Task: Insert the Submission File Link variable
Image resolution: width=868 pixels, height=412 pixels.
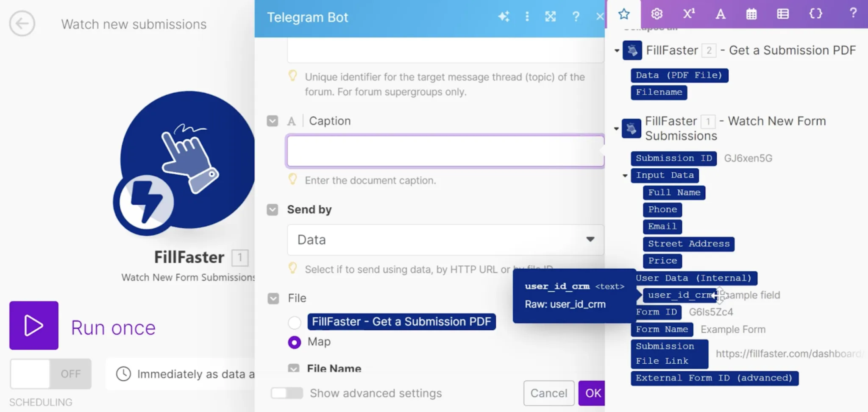Action: [x=669, y=354]
